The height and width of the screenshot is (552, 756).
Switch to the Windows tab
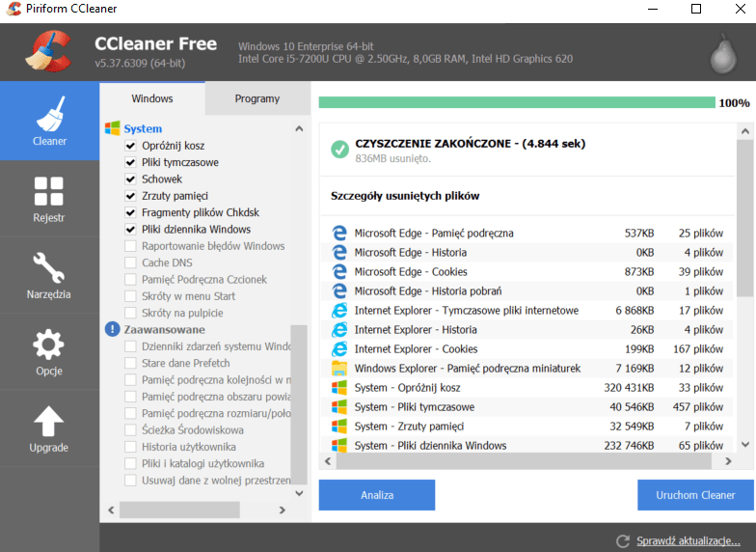(152, 98)
